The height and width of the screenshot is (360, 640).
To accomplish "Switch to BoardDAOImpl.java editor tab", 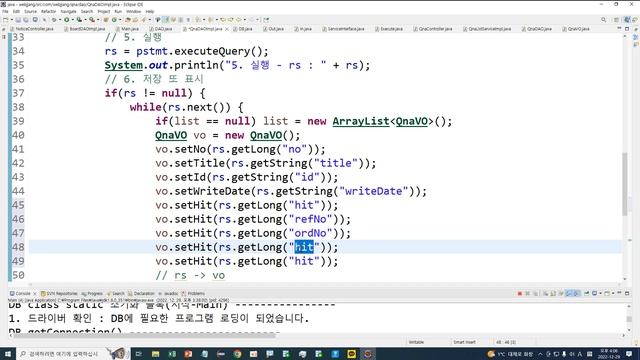I will pyautogui.click(x=84, y=29).
